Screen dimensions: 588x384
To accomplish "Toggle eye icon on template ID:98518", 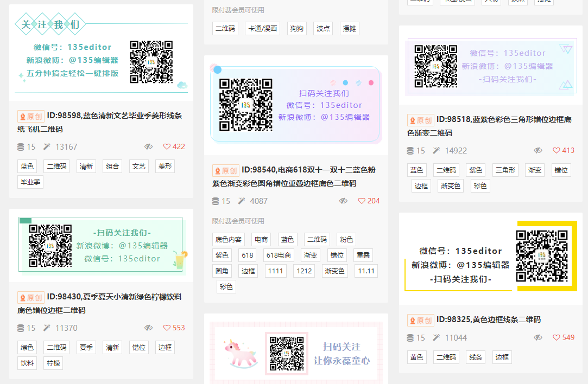I will pyautogui.click(x=538, y=150).
